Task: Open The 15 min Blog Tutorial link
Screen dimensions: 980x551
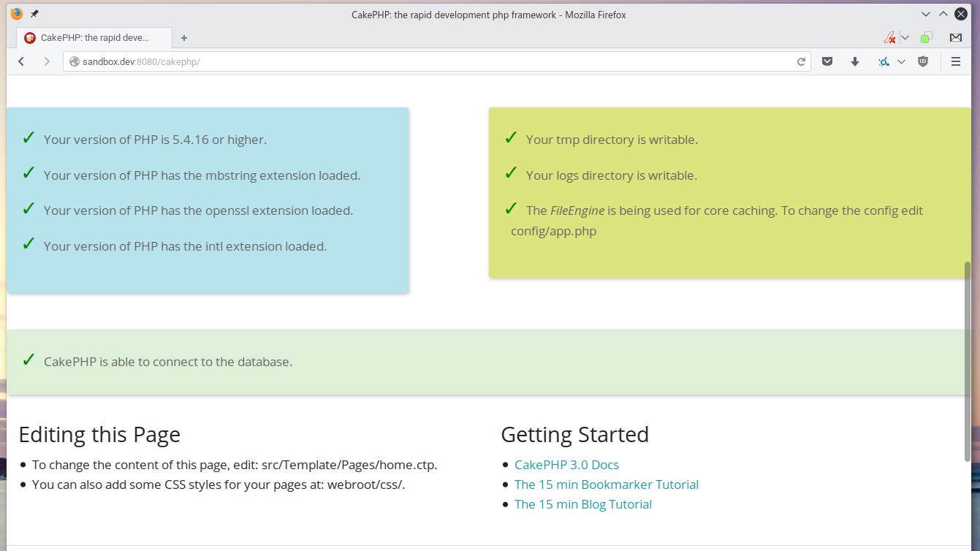Action: [x=583, y=504]
